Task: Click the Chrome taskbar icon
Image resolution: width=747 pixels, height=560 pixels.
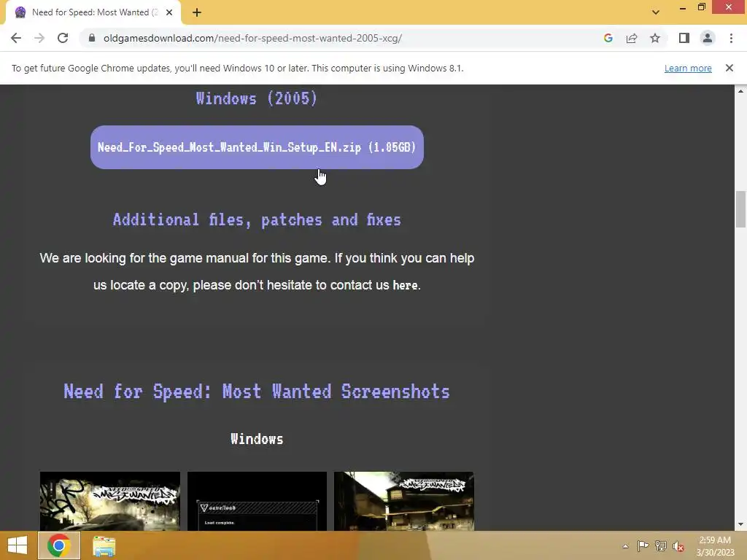Action: point(58,545)
